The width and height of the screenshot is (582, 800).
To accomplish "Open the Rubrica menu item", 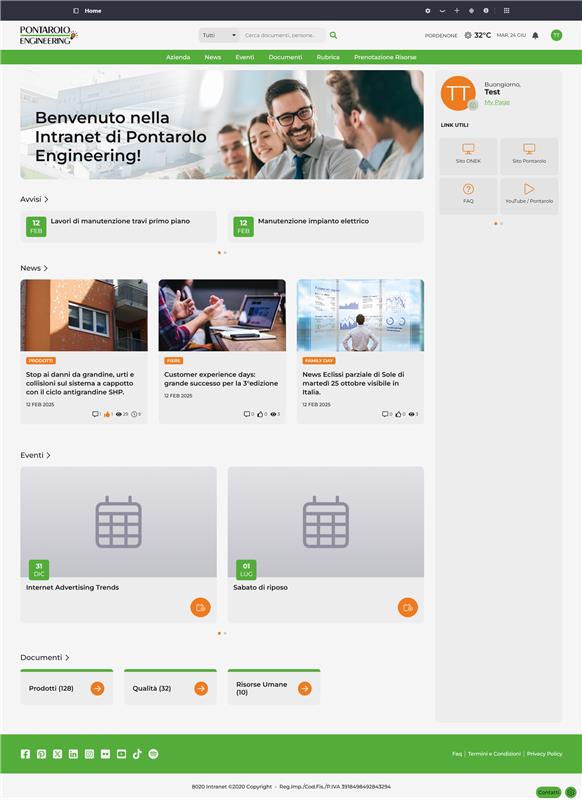I will coord(328,57).
